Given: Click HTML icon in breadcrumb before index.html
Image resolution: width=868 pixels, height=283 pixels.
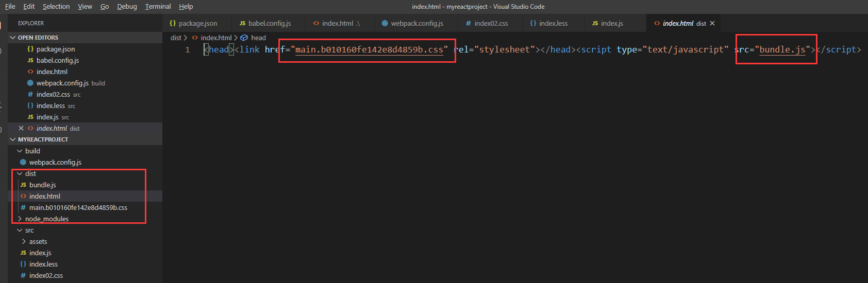Looking at the screenshot, I should (195, 38).
